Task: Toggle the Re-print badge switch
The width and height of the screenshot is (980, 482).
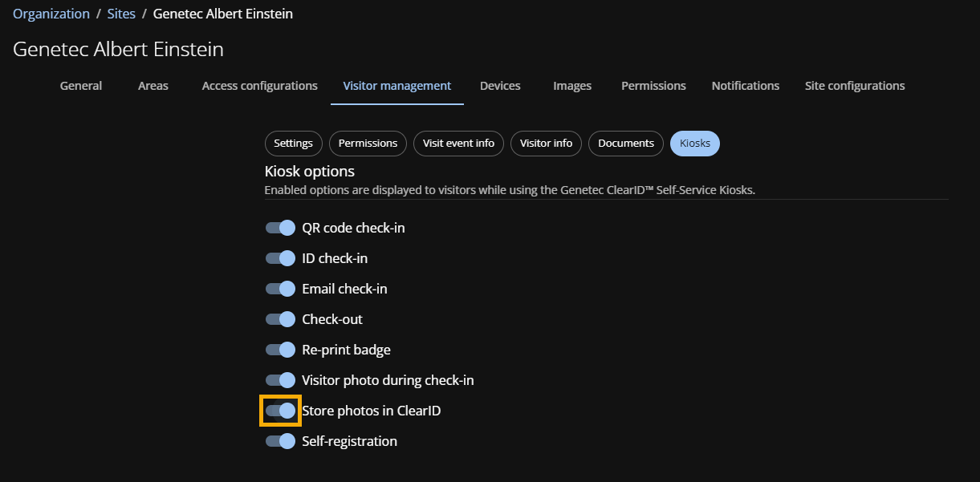Action: (x=280, y=350)
